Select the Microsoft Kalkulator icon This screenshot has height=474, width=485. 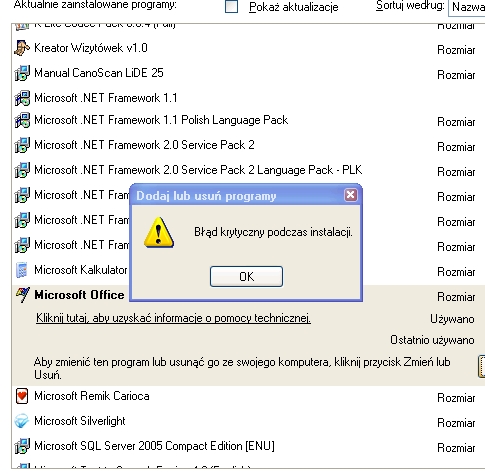pos(22,270)
